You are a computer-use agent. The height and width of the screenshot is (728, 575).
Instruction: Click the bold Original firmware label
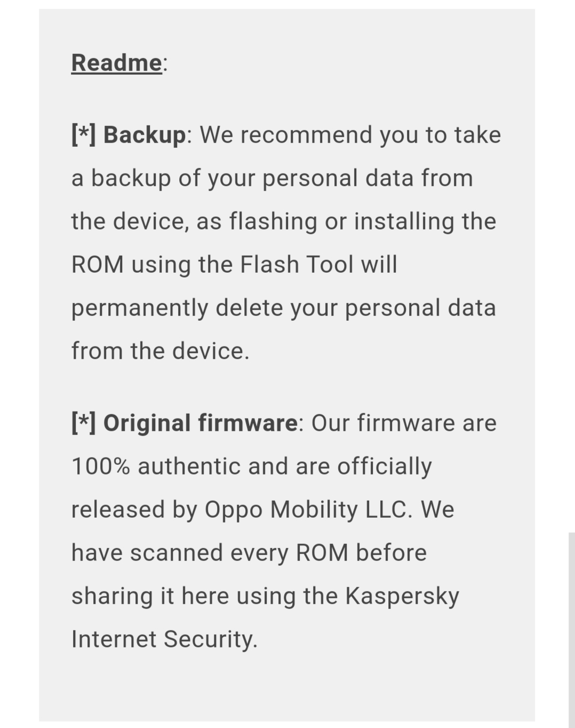[x=201, y=423]
